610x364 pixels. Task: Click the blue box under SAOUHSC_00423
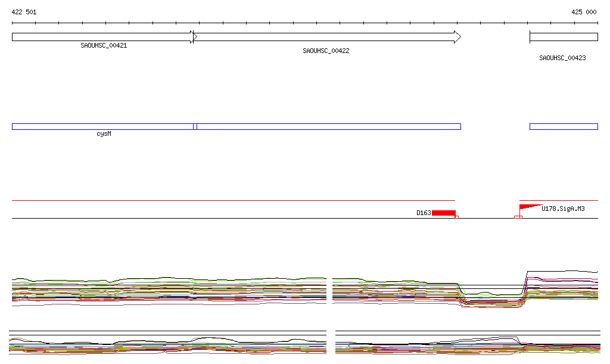(x=564, y=126)
